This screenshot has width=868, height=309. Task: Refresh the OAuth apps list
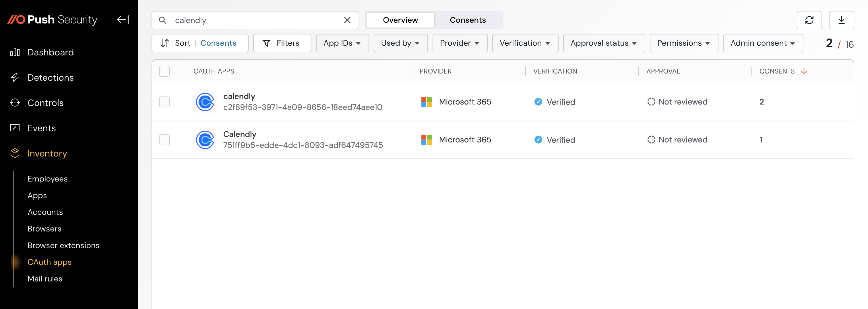pos(809,20)
